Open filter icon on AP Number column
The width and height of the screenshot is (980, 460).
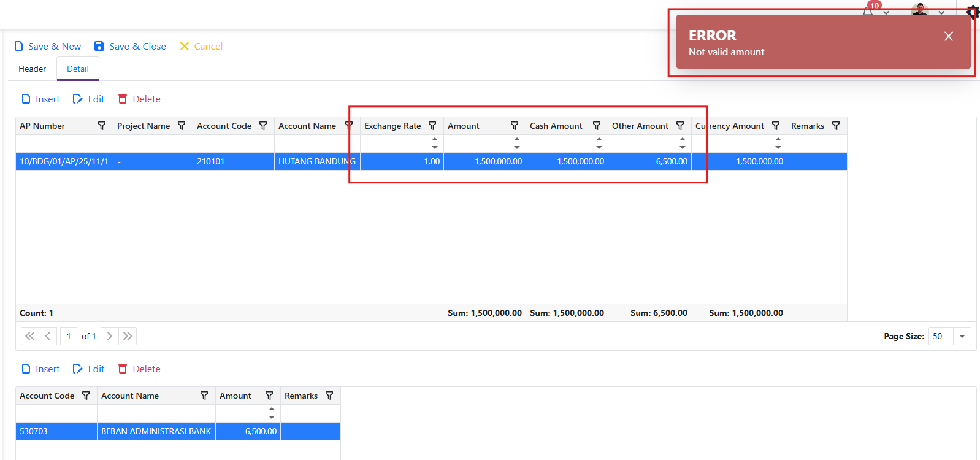(102, 126)
